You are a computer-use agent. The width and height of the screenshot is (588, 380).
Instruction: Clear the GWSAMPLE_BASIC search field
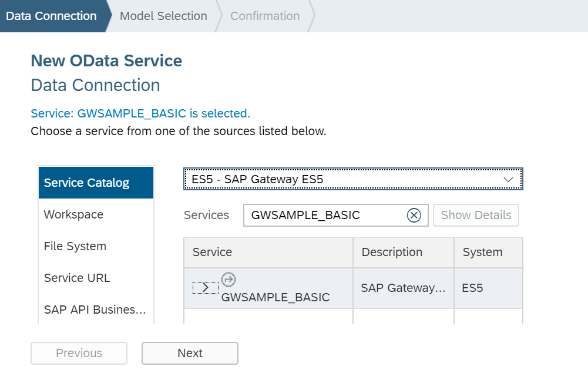pos(414,215)
